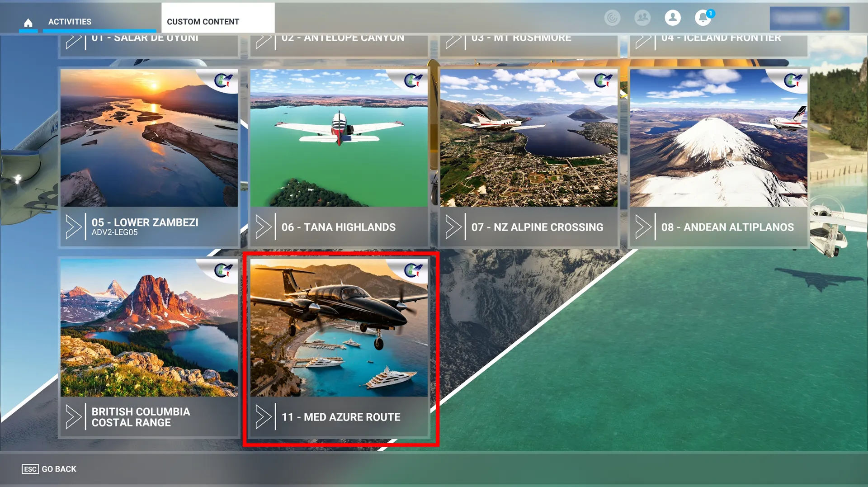The image size is (868, 487).
Task: Open the notifications bell icon
Action: click(703, 18)
